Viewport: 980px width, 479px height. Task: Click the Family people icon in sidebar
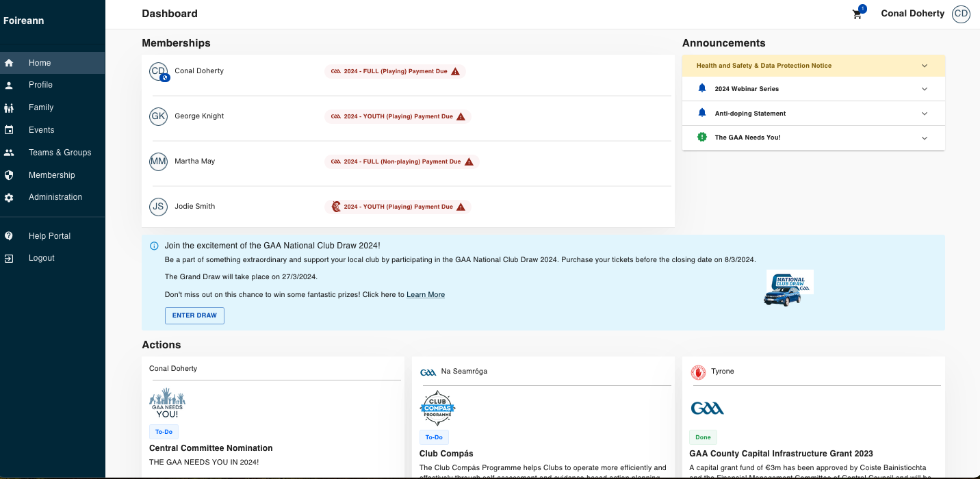9,108
